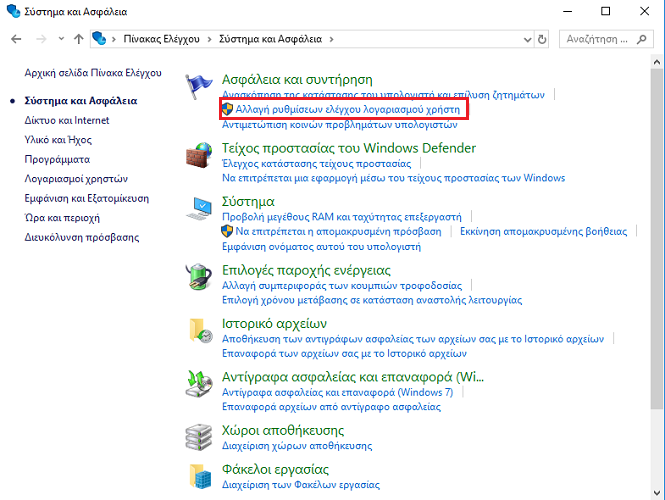Click the Power Options battery icon

tap(198, 277)
